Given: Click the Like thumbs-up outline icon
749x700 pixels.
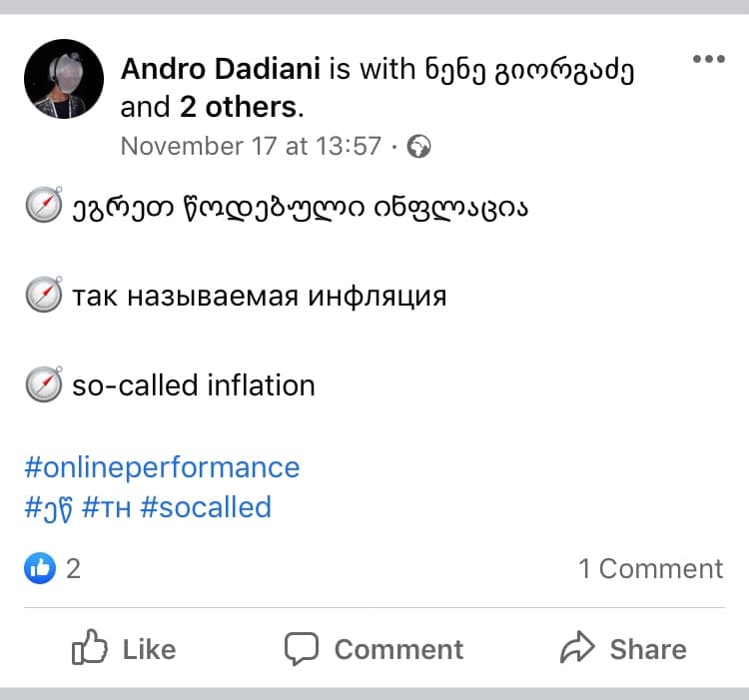Looking at the screenshot, I should click(89, 647).
